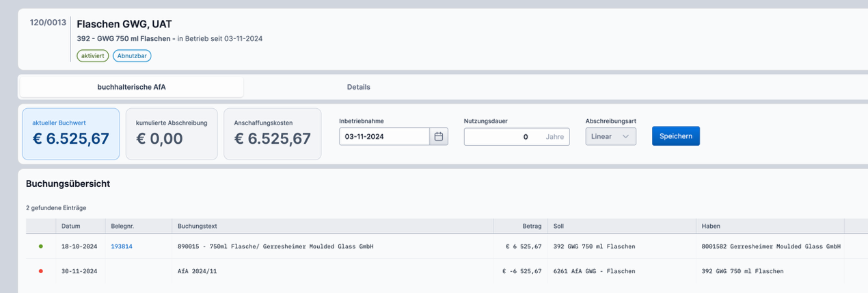Screen dimensions: 868x293
Task: Click red status dot on AfA row
Action: [40, 271]
